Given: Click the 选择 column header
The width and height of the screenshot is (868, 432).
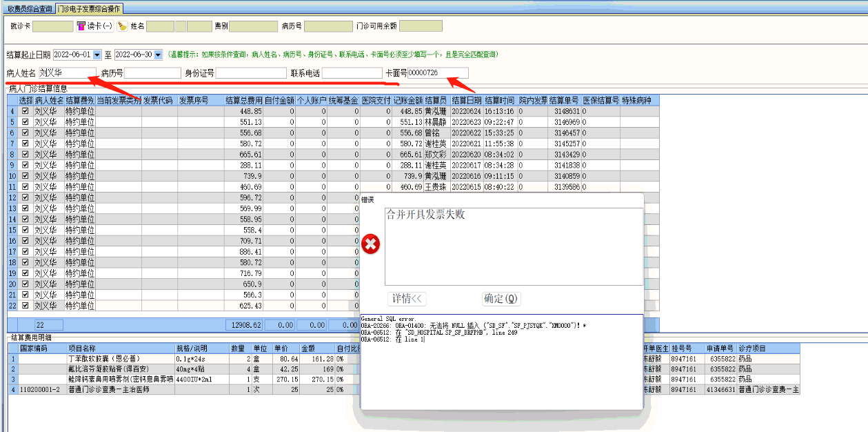Looking at the screenshot, I should pos(26,101).
